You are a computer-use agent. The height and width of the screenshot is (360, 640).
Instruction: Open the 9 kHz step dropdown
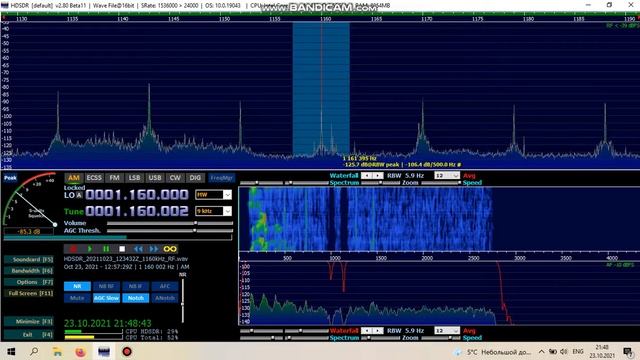click(x=214, y=211)
